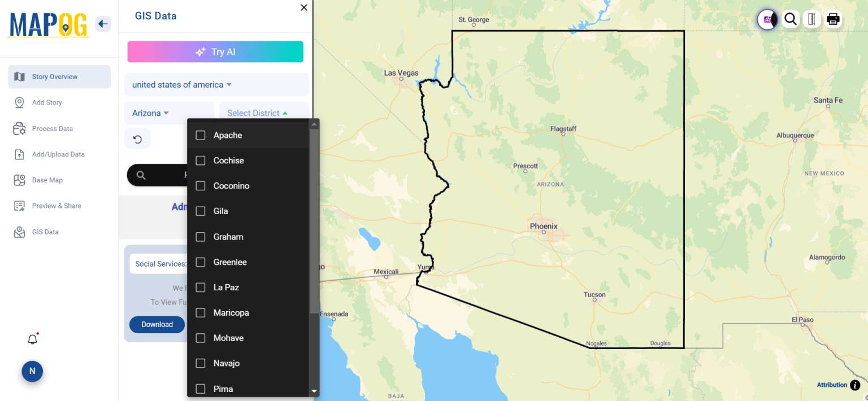Check the Maricopa district checkbox
Image resolution: width=868 pixels, height=401 pixels.
(x=200, y=312)
